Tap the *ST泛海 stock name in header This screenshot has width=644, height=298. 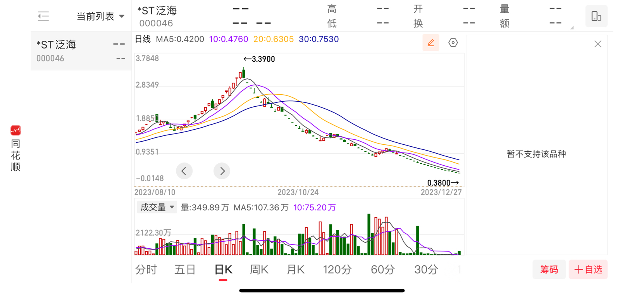[x=157, y=10]
